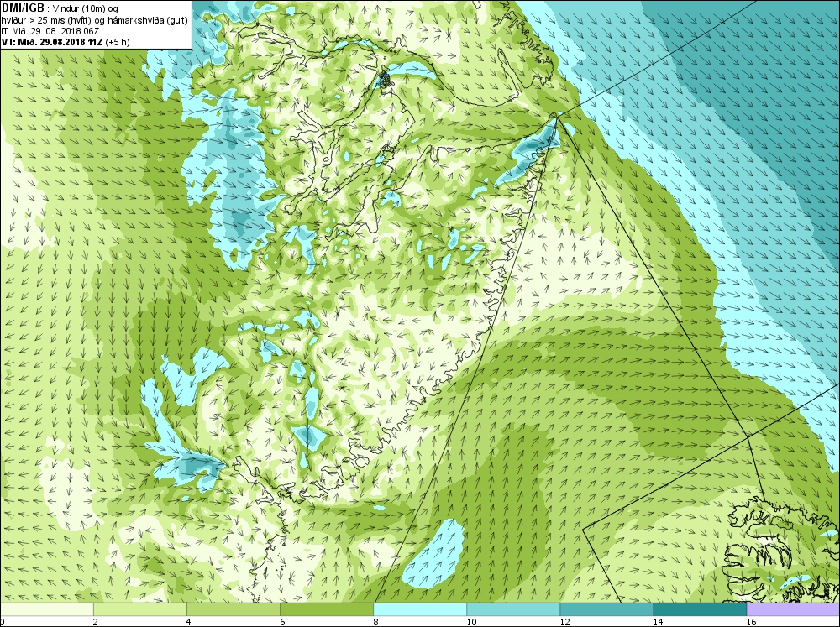The height and width of the screenshot is (627, 840).
Task: Select the 6-8 m/s dark green legend swatch
Action: point(326,609)
